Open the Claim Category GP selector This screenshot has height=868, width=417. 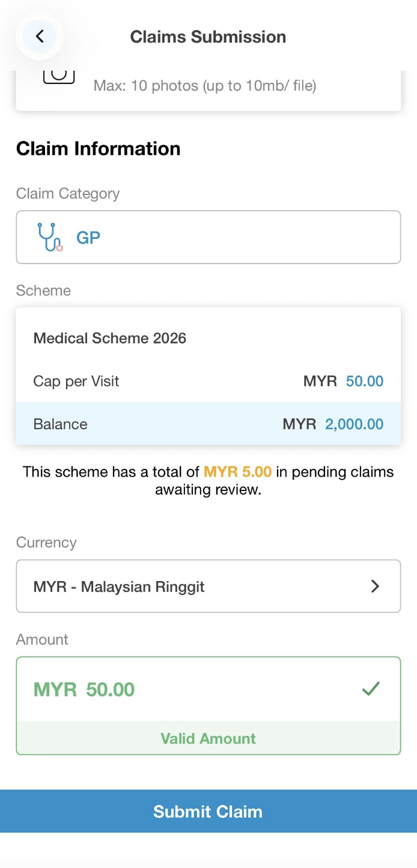click(x=208, y=237)
